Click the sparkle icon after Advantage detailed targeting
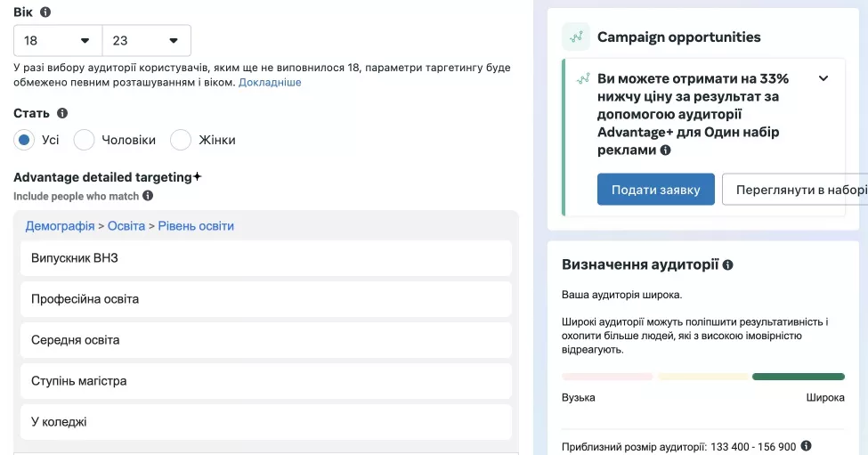The image size is (868, 455). 197,176
